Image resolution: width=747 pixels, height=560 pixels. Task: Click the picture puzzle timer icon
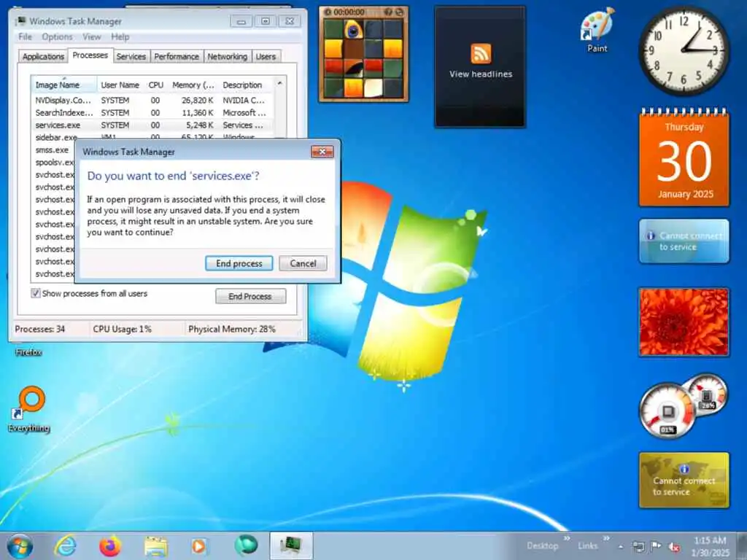(x=328, y=12)
